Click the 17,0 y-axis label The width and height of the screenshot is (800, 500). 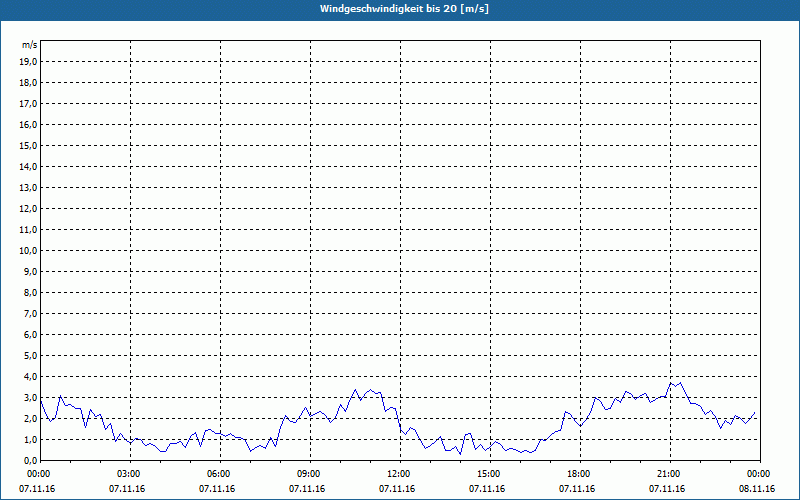coord(28,104)
